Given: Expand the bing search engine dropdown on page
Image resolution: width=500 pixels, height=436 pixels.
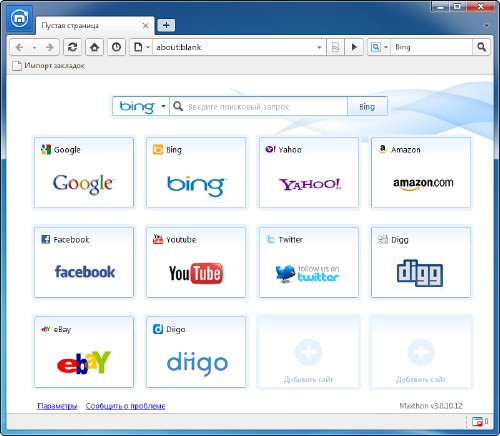Looking at the screenshot, I should (x=163, y=106).
